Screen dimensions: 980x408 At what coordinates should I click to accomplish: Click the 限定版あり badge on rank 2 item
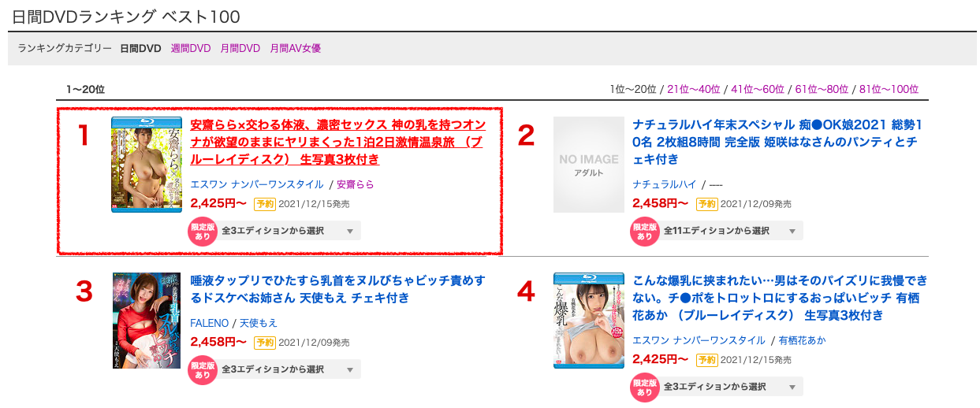coord(645,231)
